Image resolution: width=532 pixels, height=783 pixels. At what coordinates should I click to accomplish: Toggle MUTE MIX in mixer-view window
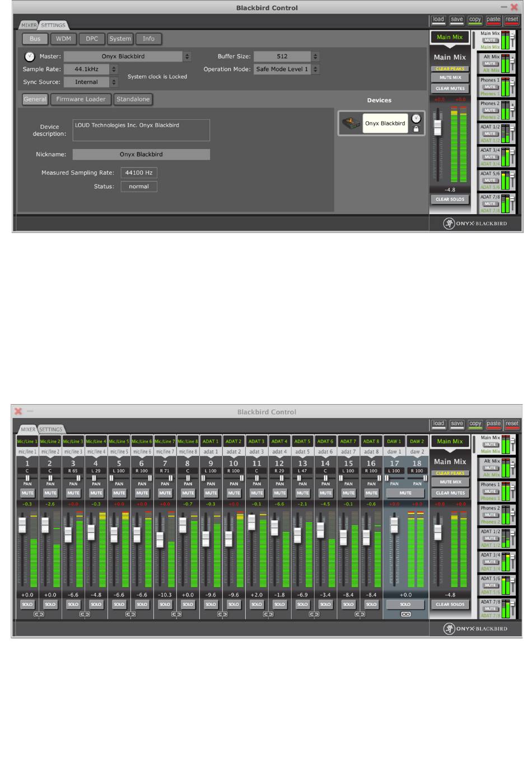tap(450, 482)
